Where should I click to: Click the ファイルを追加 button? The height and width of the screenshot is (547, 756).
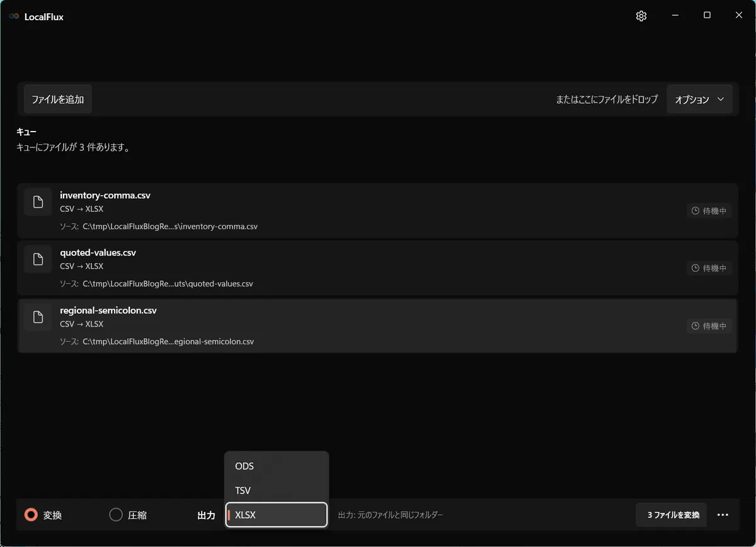58,99
